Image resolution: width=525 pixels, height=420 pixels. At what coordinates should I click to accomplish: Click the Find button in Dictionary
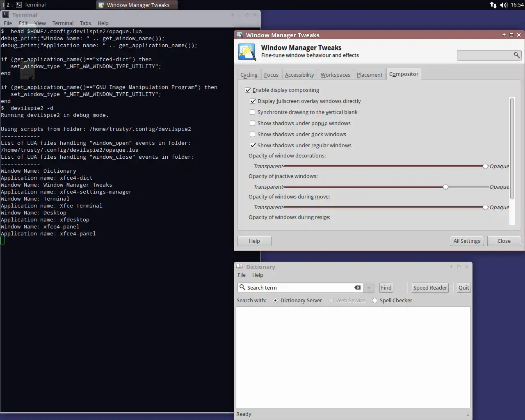point(386,288)
